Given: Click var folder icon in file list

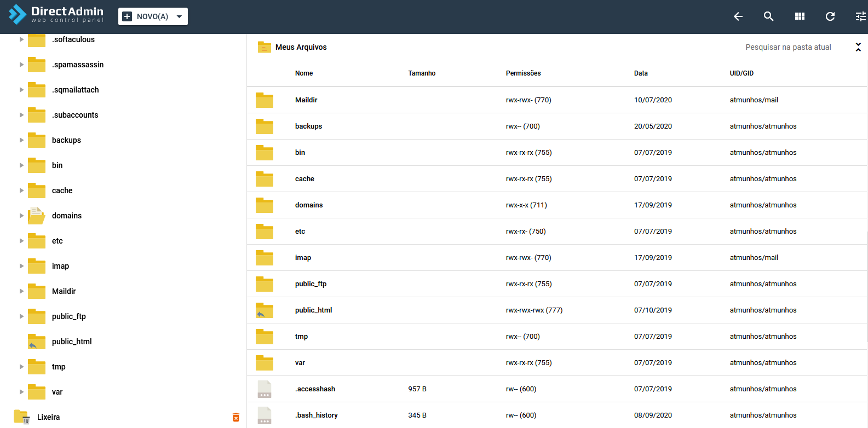Looking at the screenshot, I should (x=265, y=362).
